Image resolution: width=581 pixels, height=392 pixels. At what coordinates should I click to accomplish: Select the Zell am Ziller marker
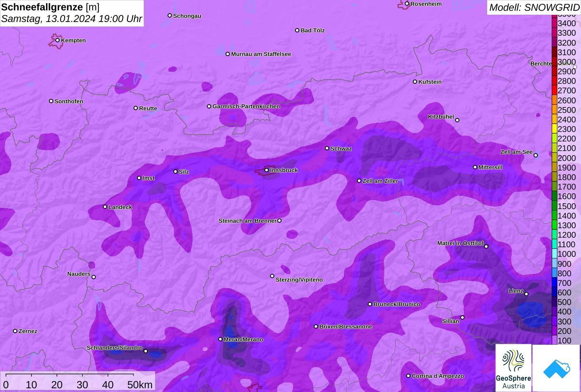click(x=359, y=181)
